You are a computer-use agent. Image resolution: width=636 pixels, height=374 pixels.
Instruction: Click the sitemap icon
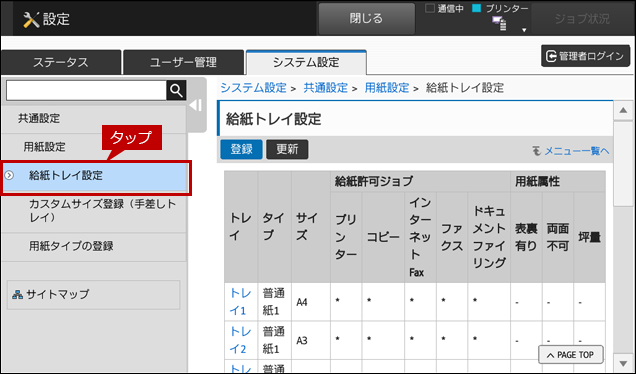(17, 294)
